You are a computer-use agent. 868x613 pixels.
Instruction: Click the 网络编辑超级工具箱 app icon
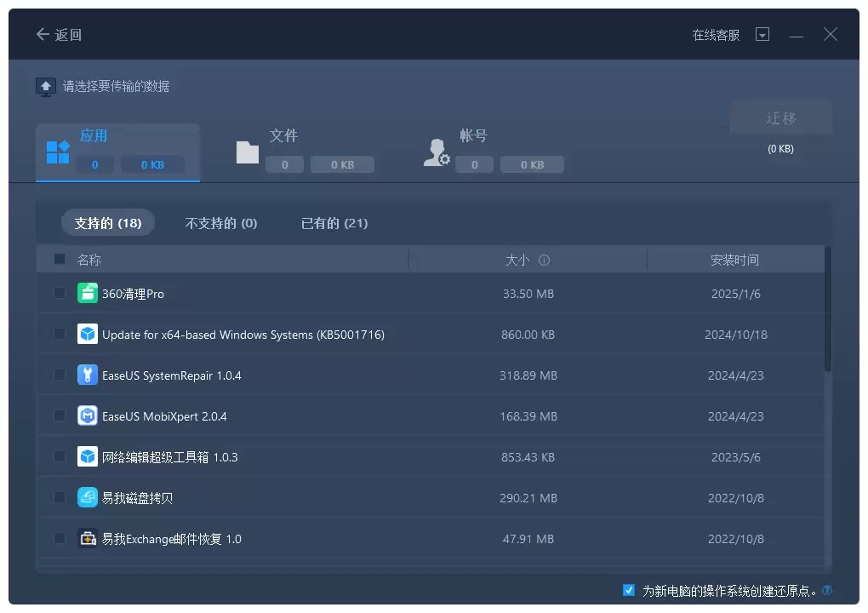[x=87, y=456]
